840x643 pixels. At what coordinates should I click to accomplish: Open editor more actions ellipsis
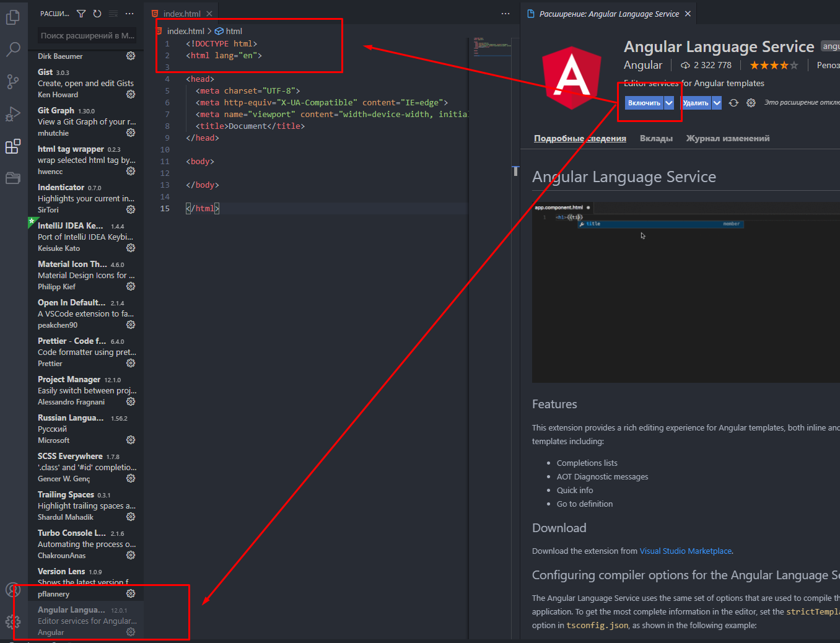click(505, 14)
